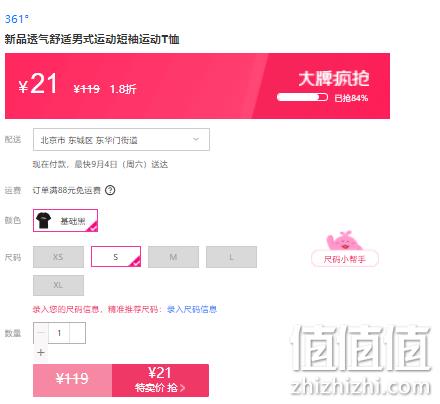Choose size M
The image size is (440, 404).
(x=173, y=257)
